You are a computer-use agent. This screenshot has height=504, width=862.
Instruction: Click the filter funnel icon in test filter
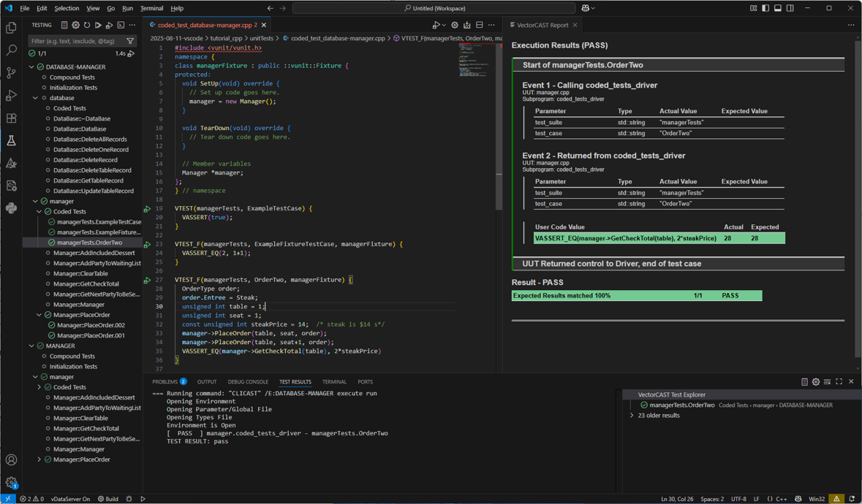130,41
